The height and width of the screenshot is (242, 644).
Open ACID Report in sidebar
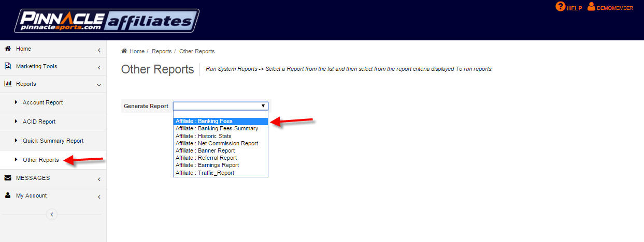[x=53, y=122]
